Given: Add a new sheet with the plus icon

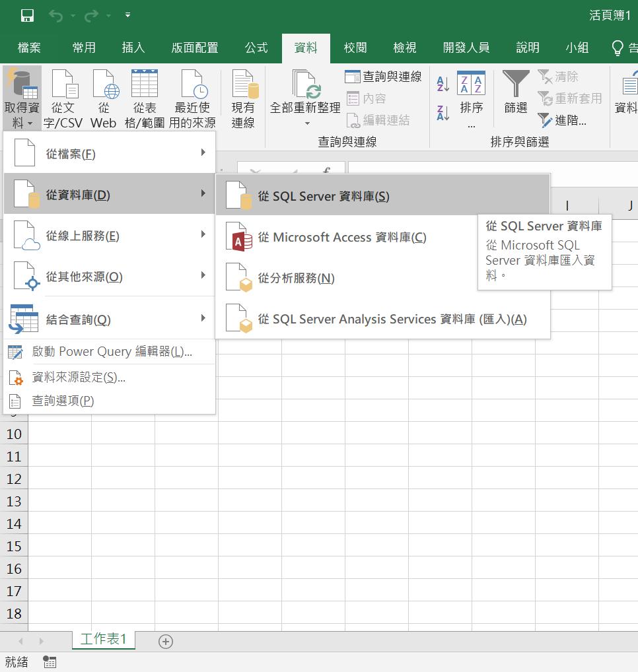Looking at the screenshot, I should point(166,642).
